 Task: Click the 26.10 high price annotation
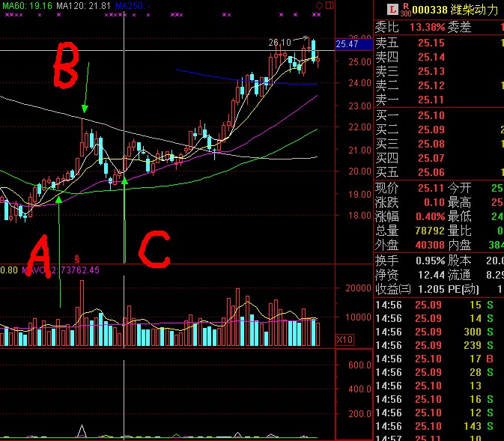tap(279, 43)
